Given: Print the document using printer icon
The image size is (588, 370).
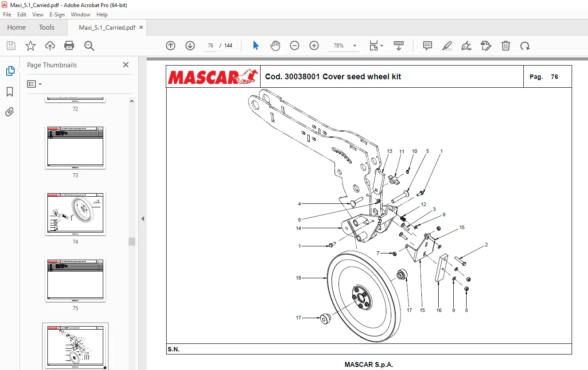Looking at the screenshot, I should point(69,46).
